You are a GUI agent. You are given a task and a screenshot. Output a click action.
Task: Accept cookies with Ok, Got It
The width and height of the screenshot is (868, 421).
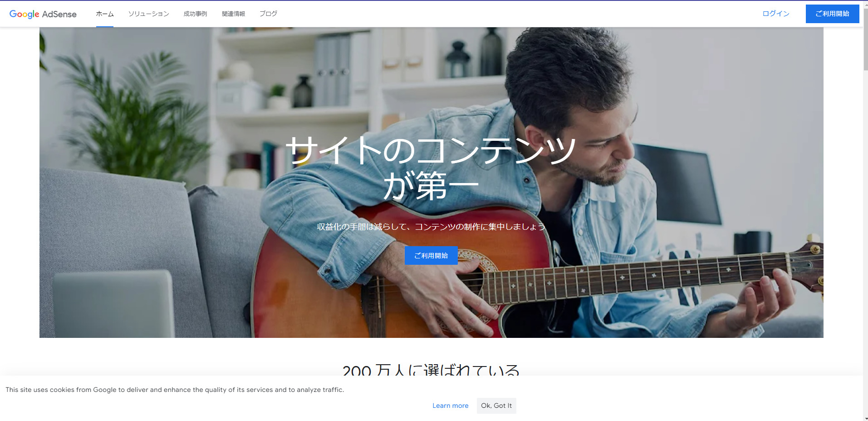(x=496, y=406)
